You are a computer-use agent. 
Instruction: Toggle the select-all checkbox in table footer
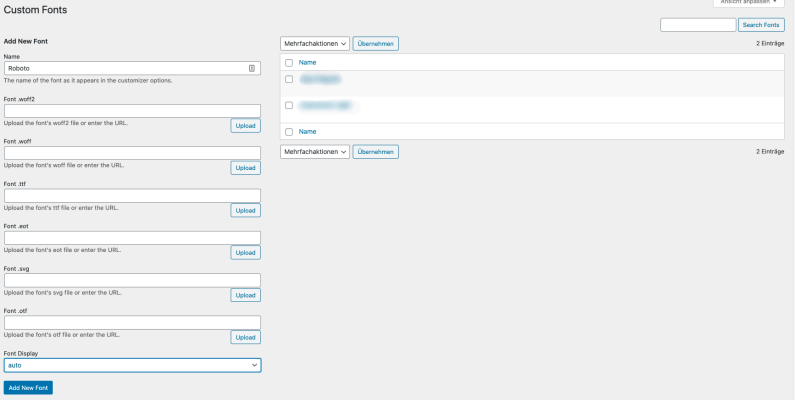[289, 131]
